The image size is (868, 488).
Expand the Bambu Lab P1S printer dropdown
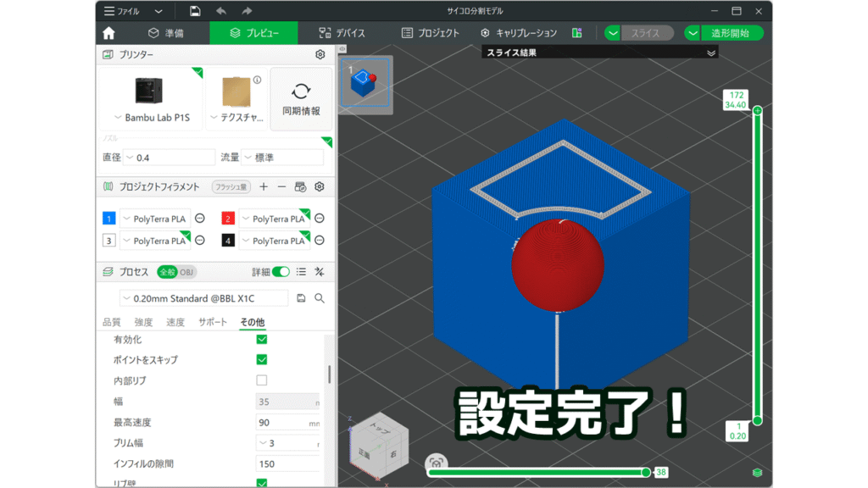point(151,118)
